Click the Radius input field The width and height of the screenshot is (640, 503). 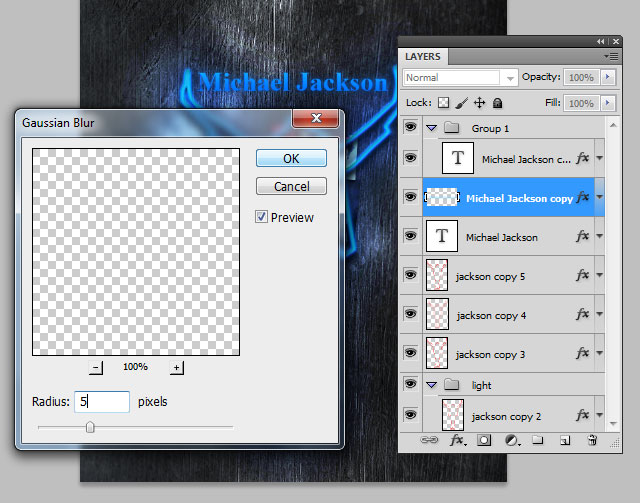coord(102,402)
